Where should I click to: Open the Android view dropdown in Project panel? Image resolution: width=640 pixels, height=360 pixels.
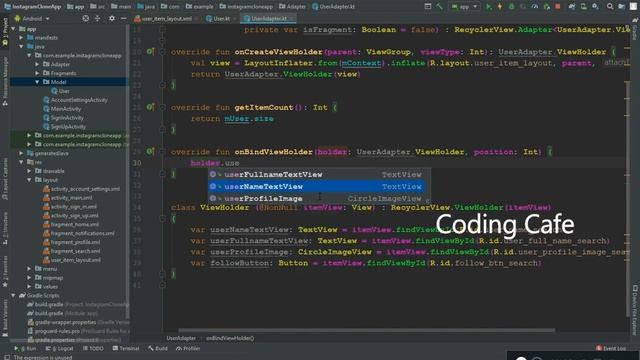pyautogui.click(x=32, y=18)
